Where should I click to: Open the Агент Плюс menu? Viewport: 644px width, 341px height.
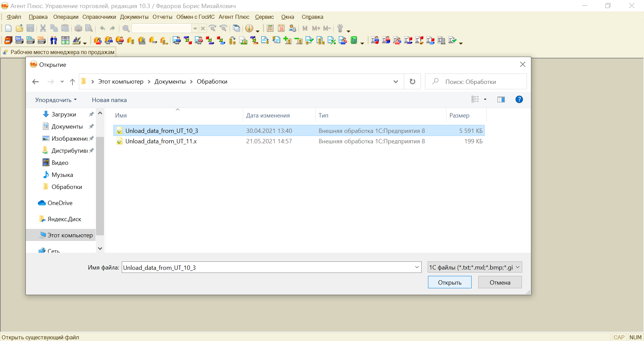234,17
